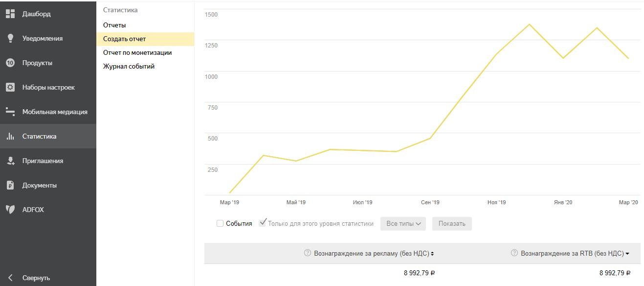644x286 pixels.
Task: Click the Документы ruble file icon
Action: click(x=10, y=185)
